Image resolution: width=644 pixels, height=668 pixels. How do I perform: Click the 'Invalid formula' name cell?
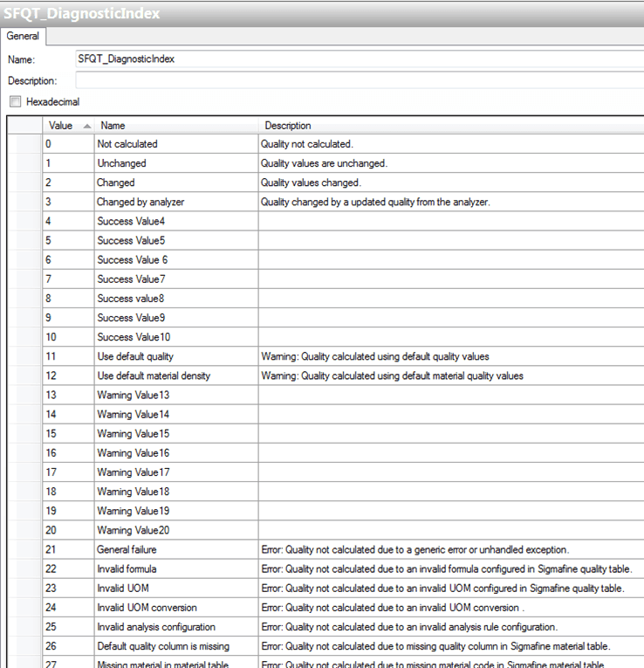(x=127, y=568)
